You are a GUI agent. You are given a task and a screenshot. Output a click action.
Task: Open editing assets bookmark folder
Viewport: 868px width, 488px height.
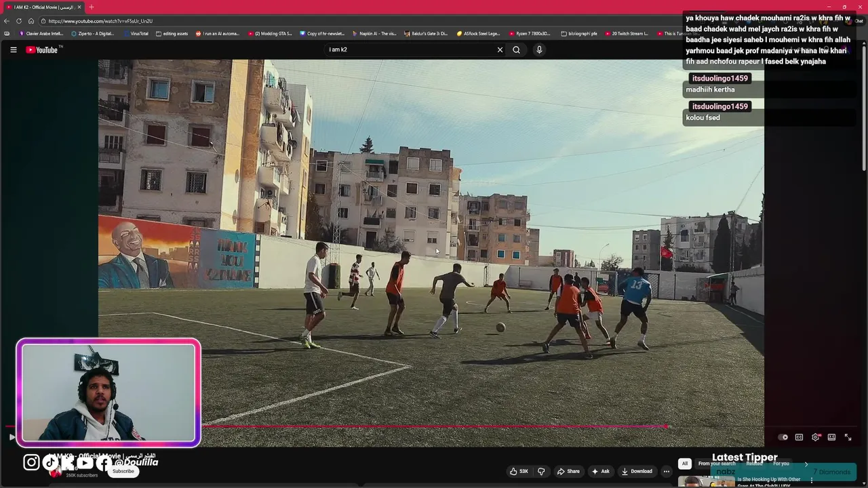[x=172, y=33]
